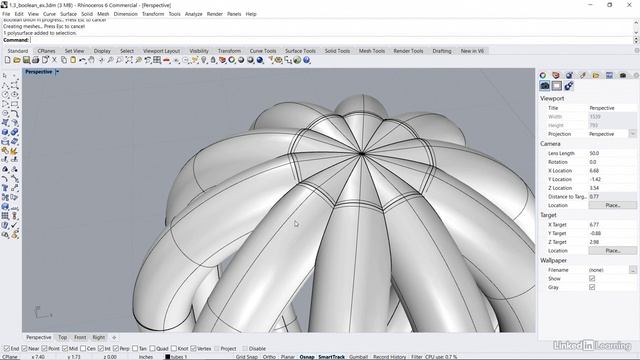Click the camera Viewport properties icon
The width and height of the screenshot is (640, 360).
(x=544, y=86)
